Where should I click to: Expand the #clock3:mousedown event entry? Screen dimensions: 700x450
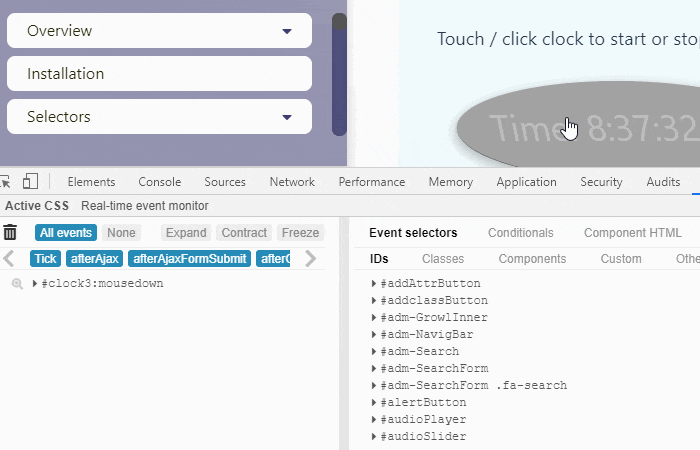click(x=35, y=284)
